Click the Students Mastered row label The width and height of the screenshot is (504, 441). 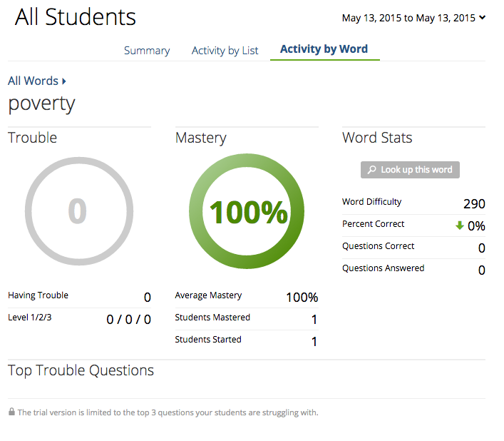click(x=212, y=318)
